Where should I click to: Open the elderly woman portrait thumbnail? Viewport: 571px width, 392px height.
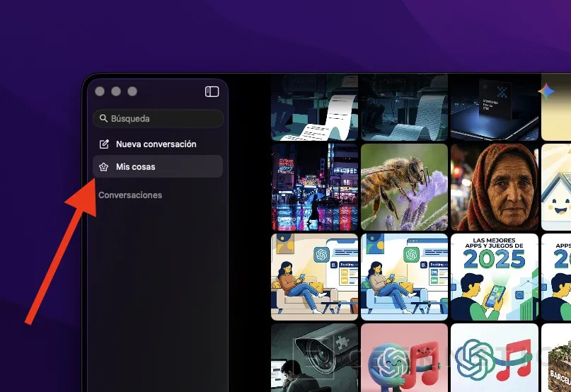(x=495, y=188)
